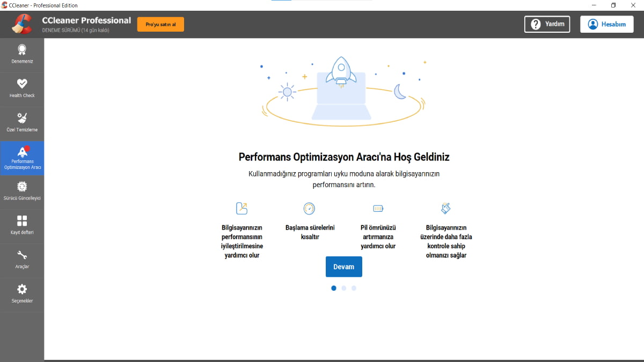Select Araçlar from the sidebar
644x362 pixels.
(x=22, y=260)
